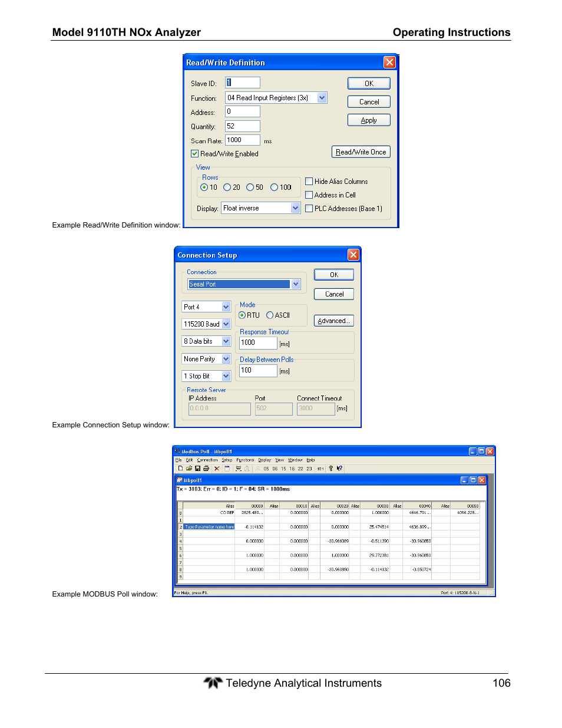Close the Read/Write Definition dialog
This screenshot has width=562, height=728.
389,62
